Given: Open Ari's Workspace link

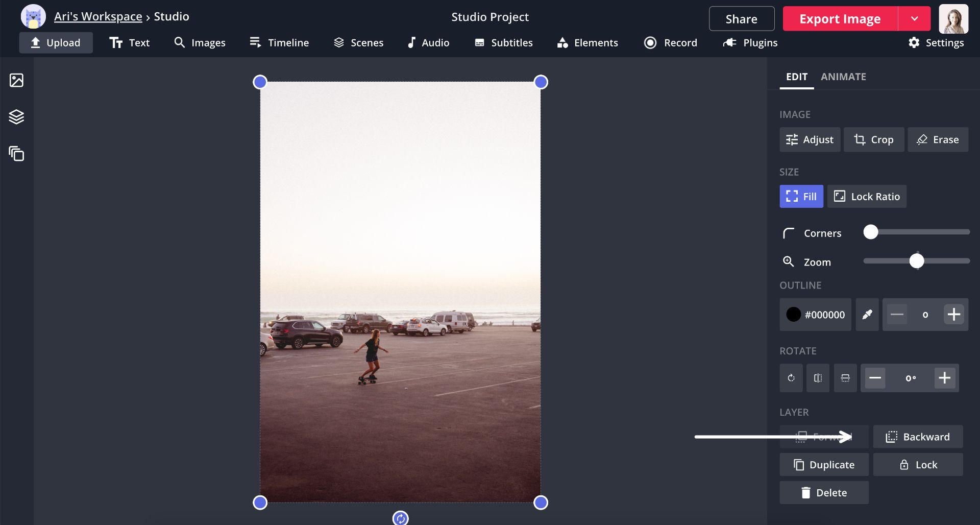Looking at the screenshot, I should pyautogui.click(x=98, y=16).
